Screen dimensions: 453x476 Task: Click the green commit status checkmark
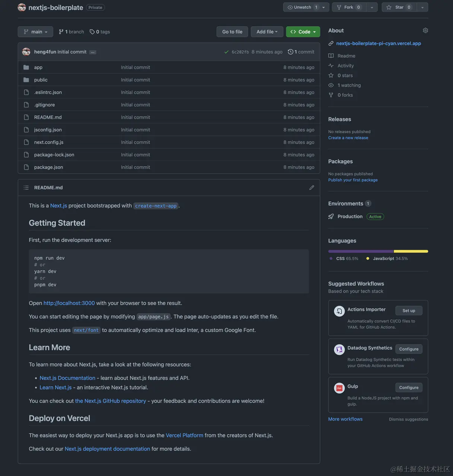[226, 52]
